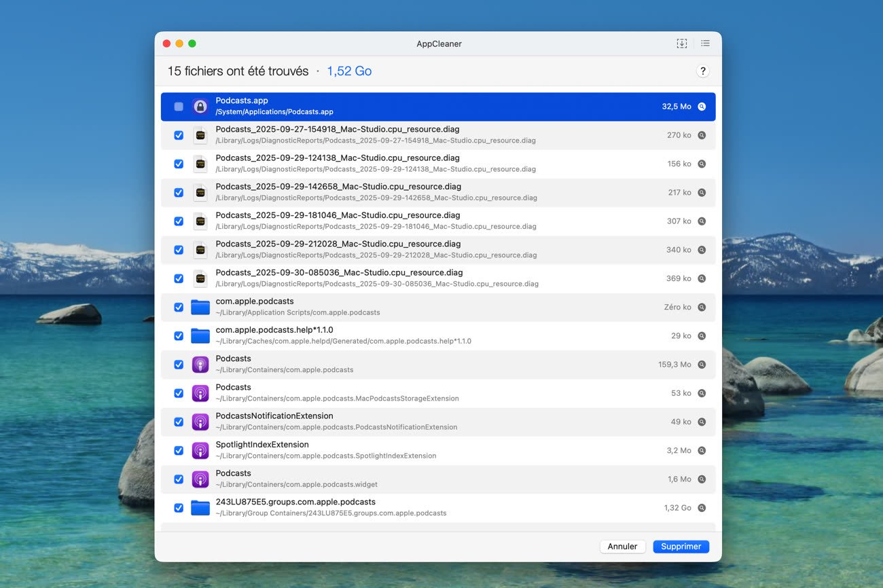Uncheck the PodcastsNotificationExtension checkbox

point(179,422)
